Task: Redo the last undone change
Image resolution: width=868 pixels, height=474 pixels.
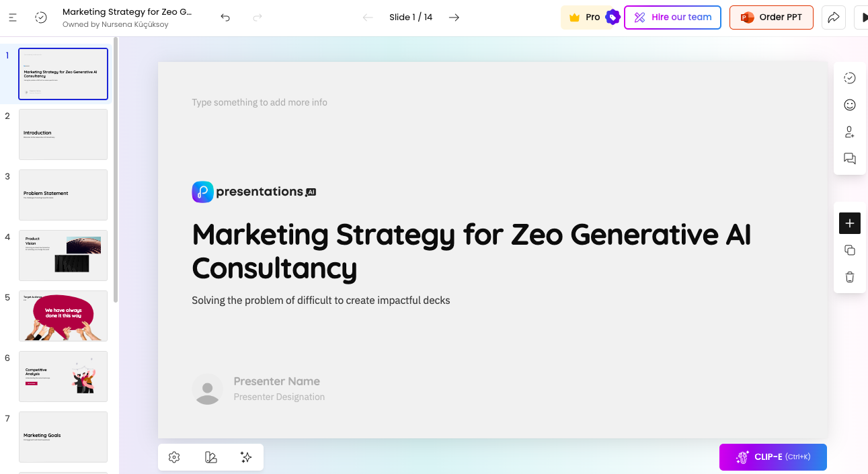Action: (x=257, y=17)
